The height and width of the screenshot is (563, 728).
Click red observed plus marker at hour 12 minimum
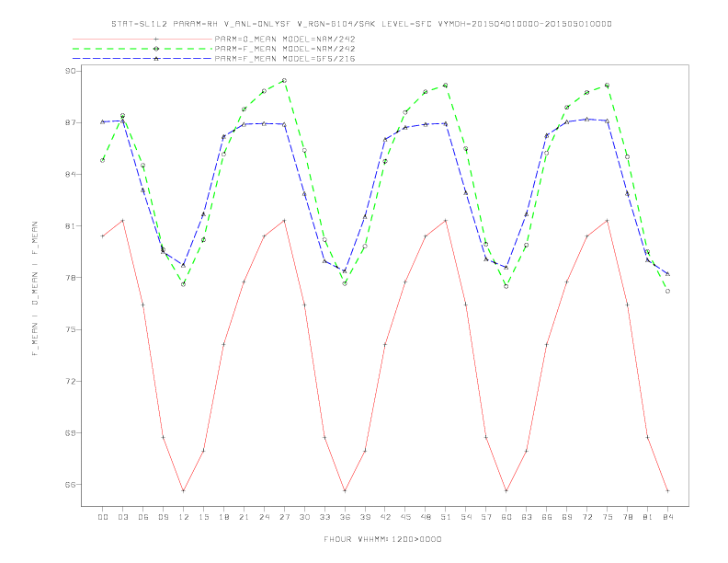184,490
